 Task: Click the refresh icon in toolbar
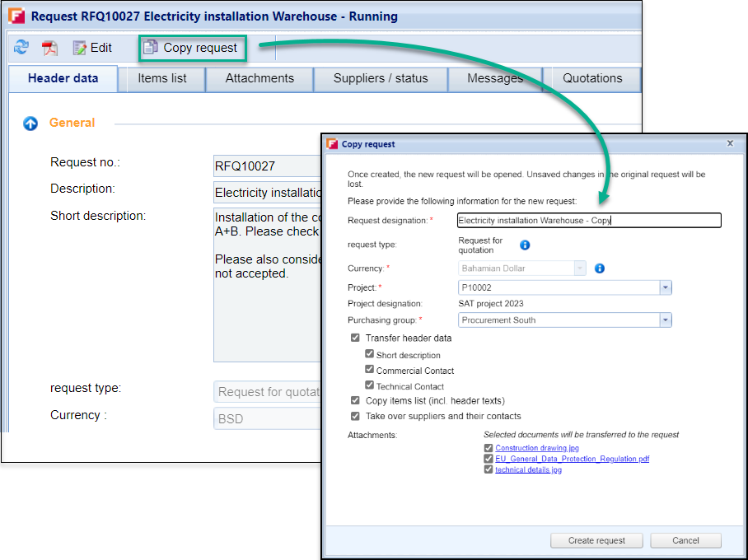pos(21,48)
